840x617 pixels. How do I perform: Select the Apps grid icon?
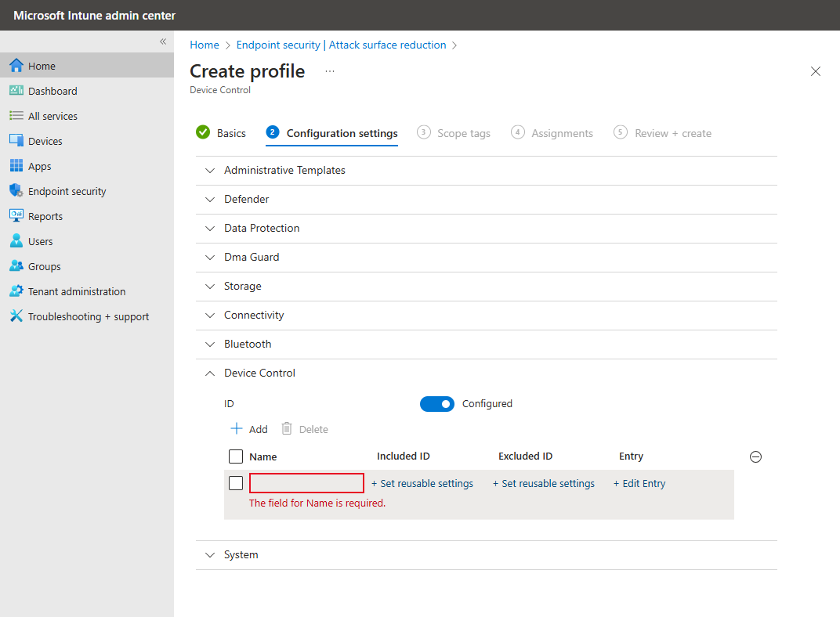tap(16, 166)
